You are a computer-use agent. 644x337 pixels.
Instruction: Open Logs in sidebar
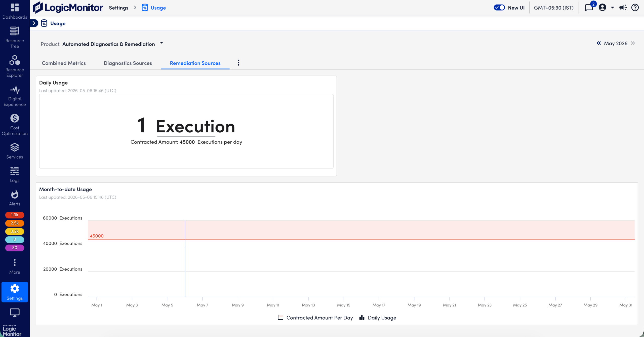15,174
